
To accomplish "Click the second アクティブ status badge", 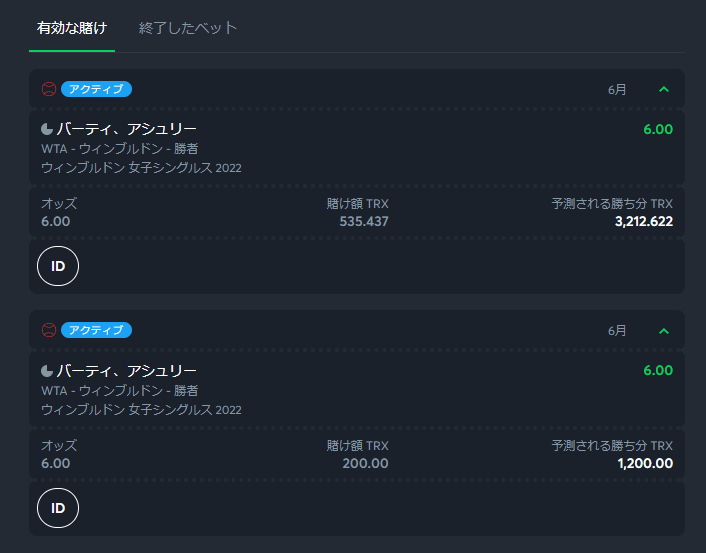I will (96, 330).
